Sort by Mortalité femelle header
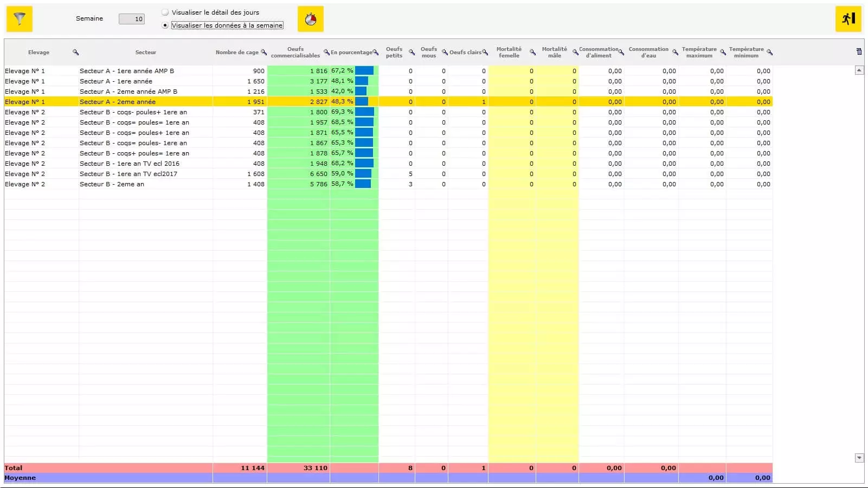The image size is (868, 488). coord(509,53)
